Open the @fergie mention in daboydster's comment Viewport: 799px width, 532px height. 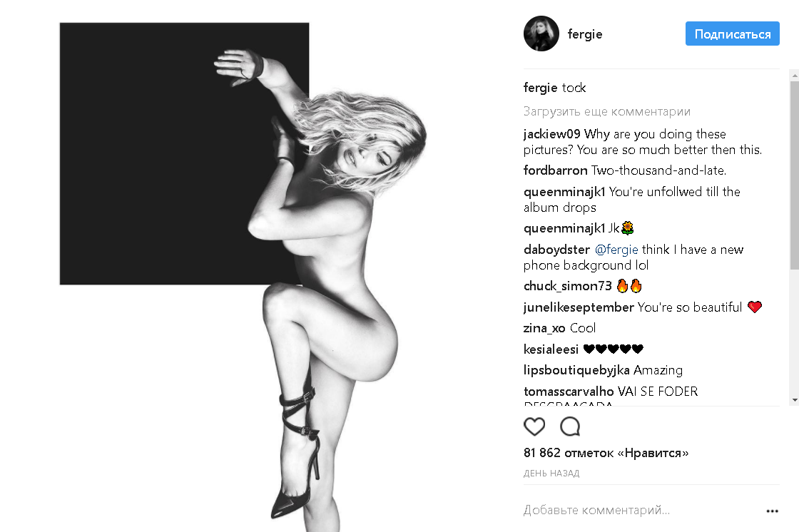point(616,250)
